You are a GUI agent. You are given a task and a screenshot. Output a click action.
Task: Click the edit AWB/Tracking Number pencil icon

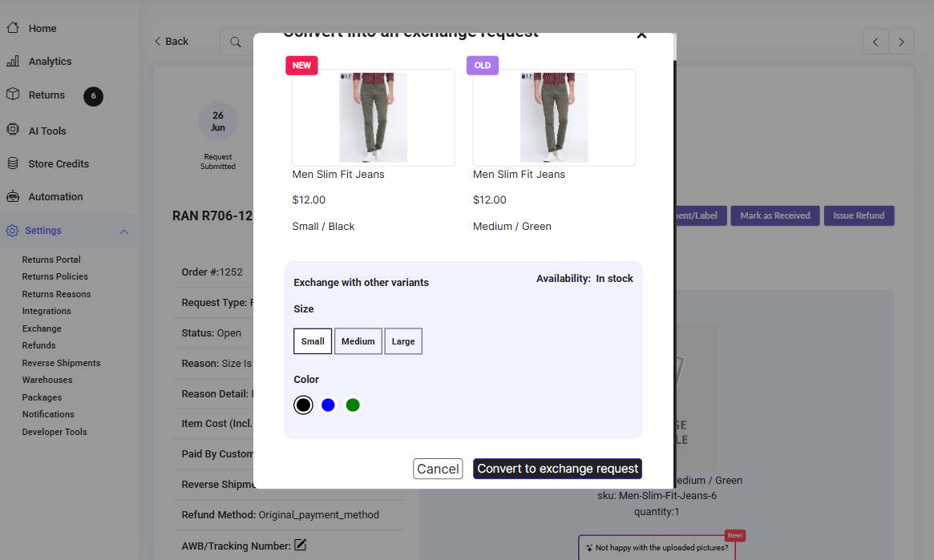pos(301,546)
